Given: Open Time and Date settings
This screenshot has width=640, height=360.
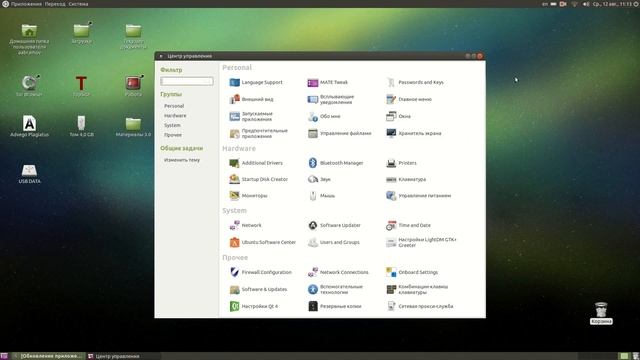Looking at the screenshot, I should (x=408, y=225).
